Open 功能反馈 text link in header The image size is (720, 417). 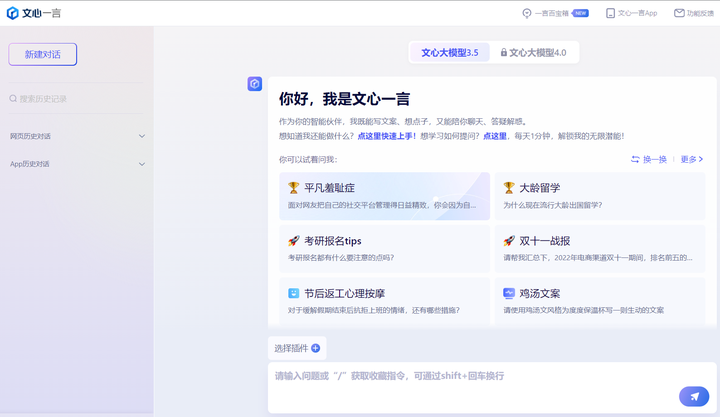click(700, 13)
